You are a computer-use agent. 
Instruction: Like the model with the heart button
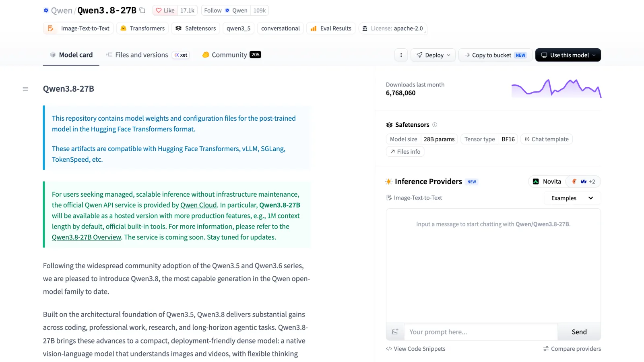(165, 10)
